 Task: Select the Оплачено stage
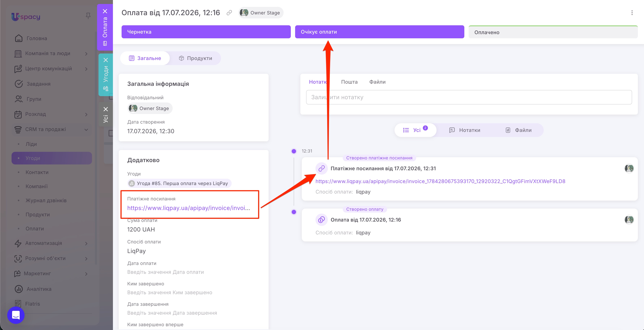coord(553,32)
